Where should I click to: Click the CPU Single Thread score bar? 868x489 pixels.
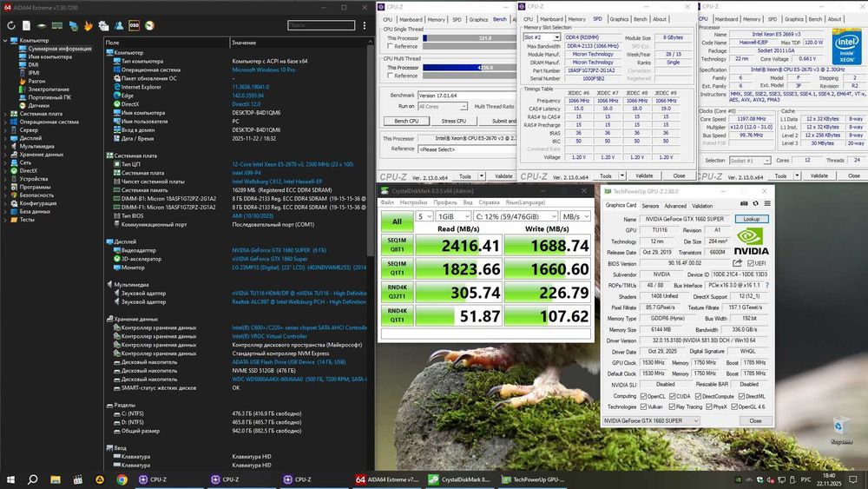(x=470, y=38)
